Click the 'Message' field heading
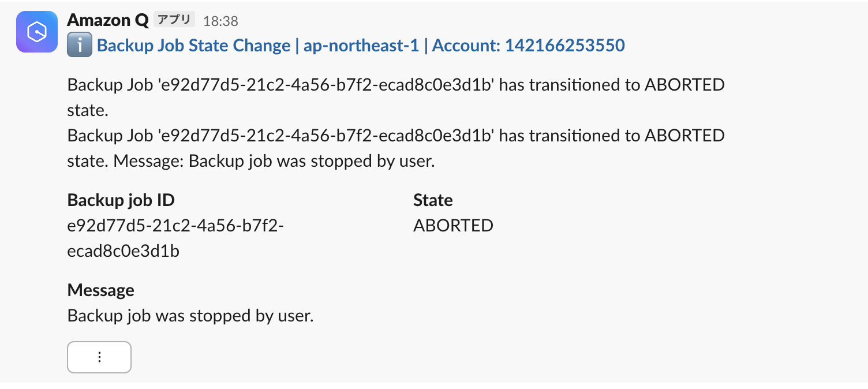868x389 pixels. pos(100,290)
